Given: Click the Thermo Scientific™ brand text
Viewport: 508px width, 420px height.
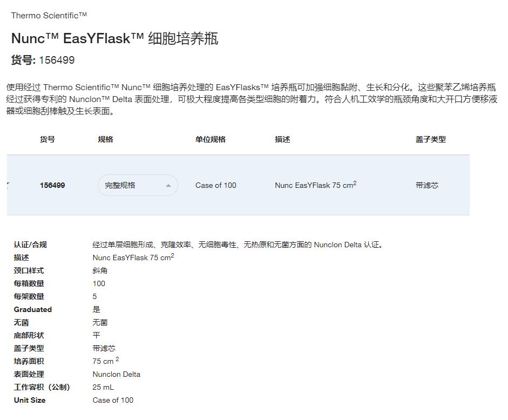Looking at the screenshot, I should pyautogui.click(x=49, y=15).
